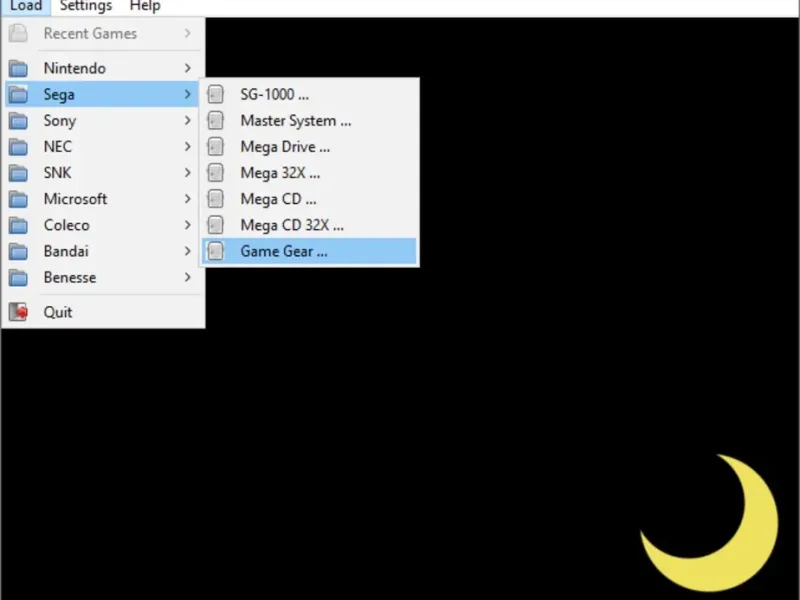Expand the Coleco submenu arrow
This screenshot has height=600, width=800.
pyautogui.click(x=188, y=225)
